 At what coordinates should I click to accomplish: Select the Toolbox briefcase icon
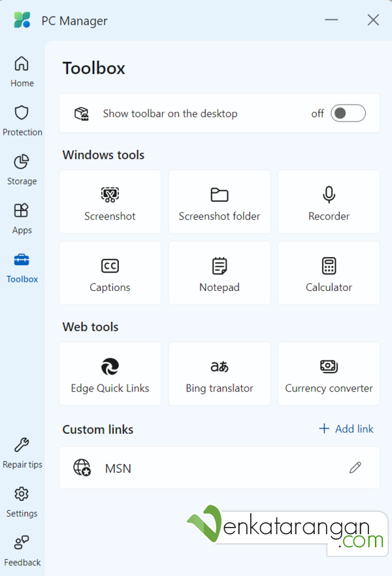[22, 260]
